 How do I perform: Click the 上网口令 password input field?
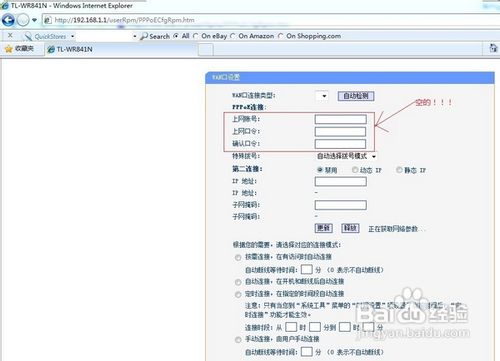[341, 131]
